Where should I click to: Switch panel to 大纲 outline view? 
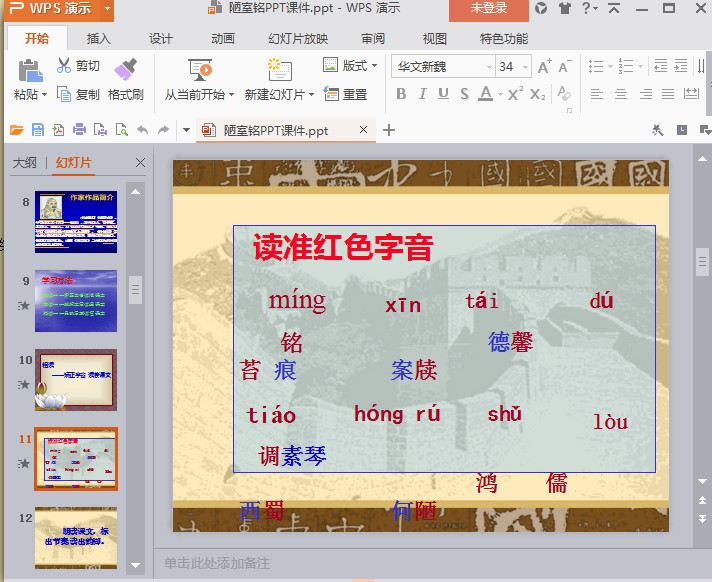pos(25,163)
